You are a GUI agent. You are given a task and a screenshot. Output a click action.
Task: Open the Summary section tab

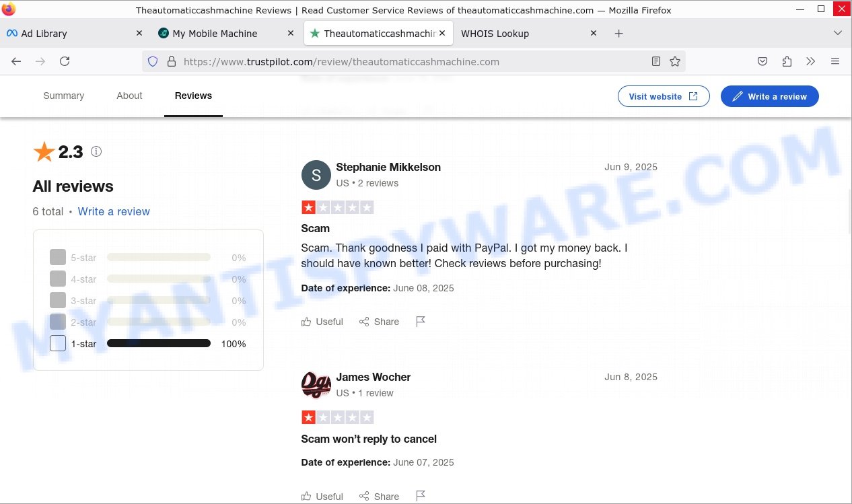(64, 96)
